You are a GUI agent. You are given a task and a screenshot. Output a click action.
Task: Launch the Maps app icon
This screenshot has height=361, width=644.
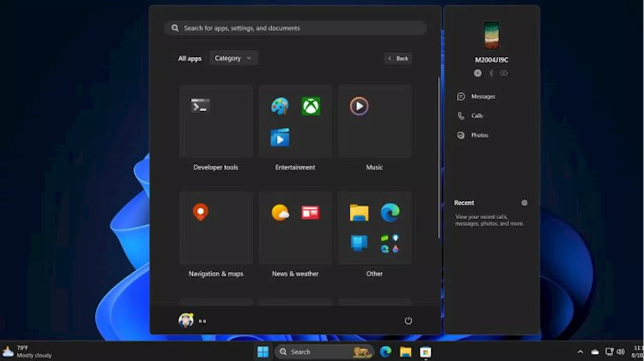coord(200,212)
